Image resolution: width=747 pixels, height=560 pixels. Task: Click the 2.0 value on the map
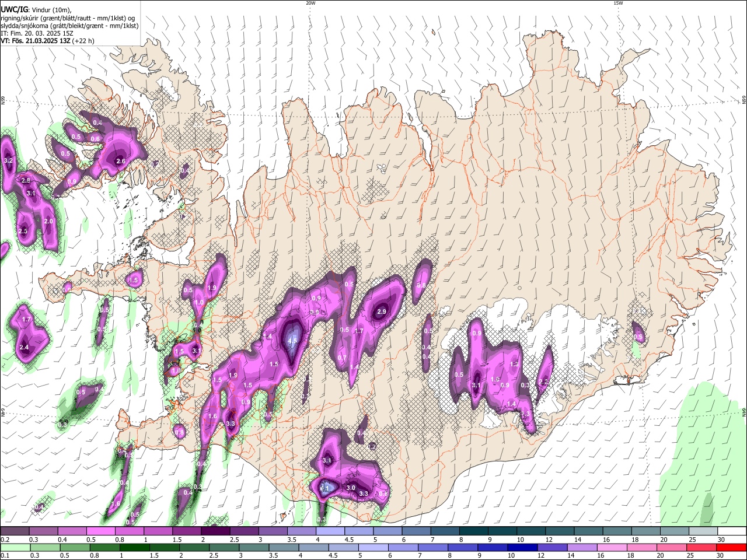tap(48, 222)
